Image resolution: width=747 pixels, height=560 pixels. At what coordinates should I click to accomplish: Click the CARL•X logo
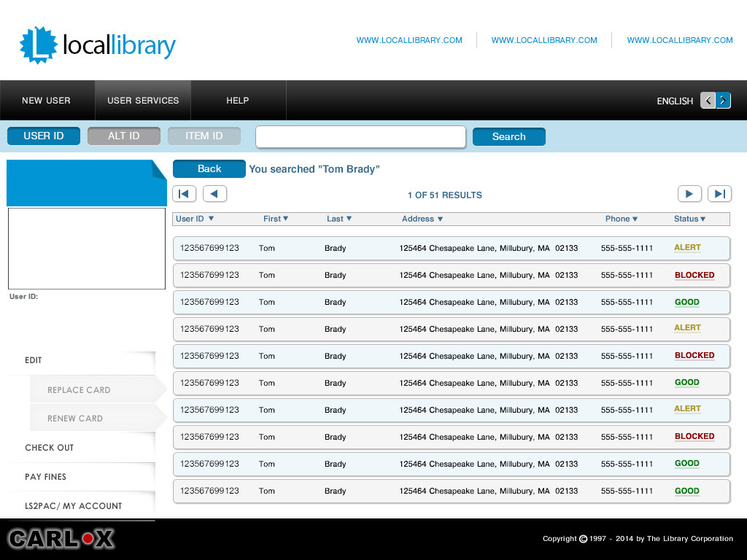tap(61, 539)
